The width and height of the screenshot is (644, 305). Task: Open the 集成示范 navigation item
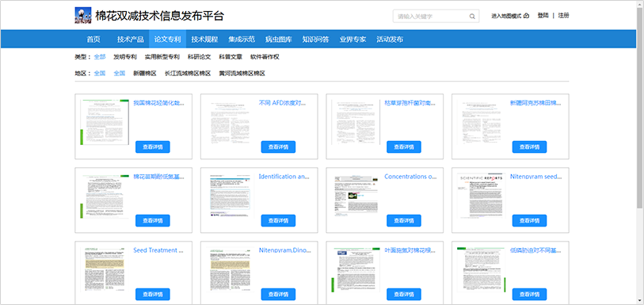242,40
